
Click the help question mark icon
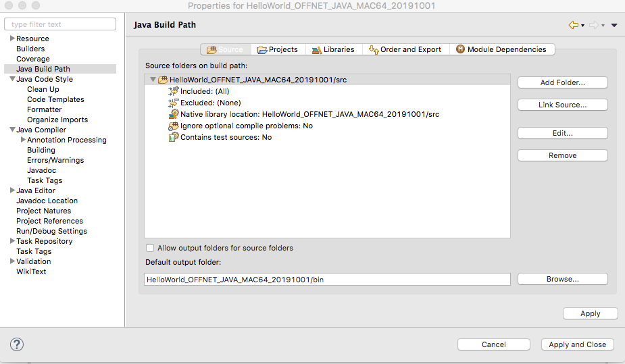[17, 344]
